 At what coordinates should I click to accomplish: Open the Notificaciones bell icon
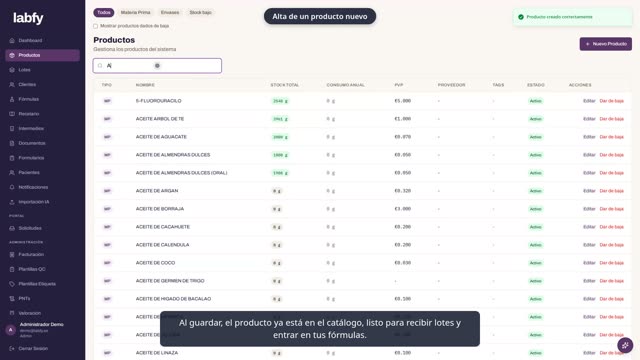click(x=12, y=187)
